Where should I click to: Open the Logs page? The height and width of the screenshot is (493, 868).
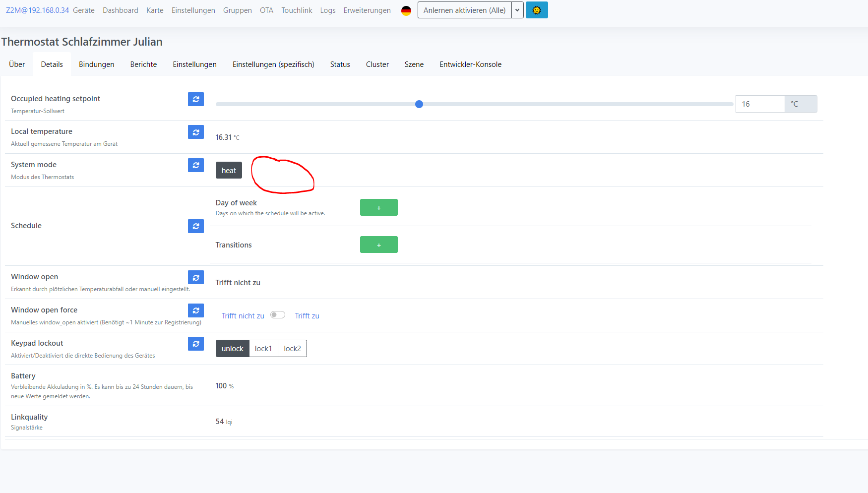pyautogui.click(x=327, y=10)
